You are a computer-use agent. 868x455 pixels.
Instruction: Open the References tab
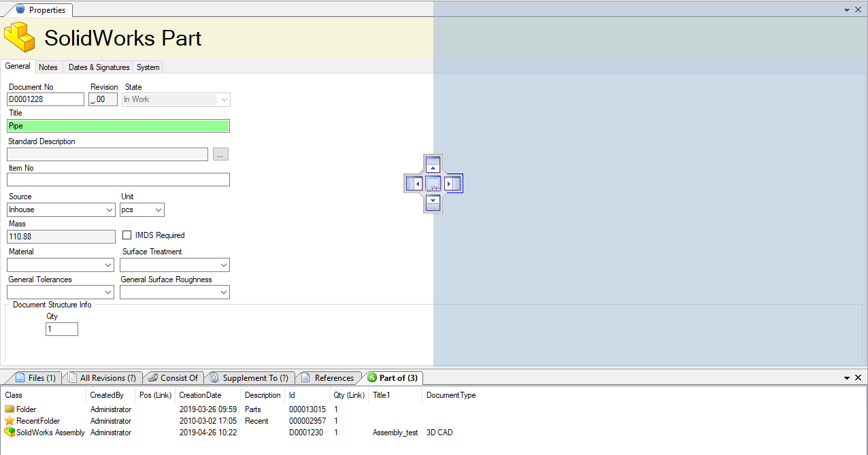point(329,377)
